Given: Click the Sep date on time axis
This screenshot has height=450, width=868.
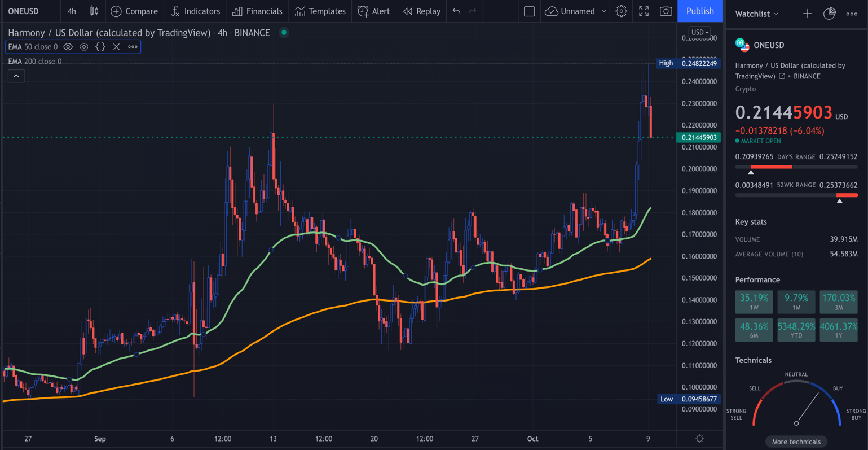Looking at the screenshot, I should 100,439.
